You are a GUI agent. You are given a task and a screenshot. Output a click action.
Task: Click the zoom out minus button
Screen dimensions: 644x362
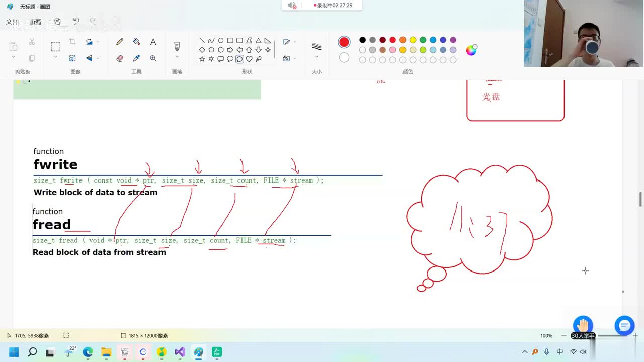pyautogui.click(x=563, y=335)
